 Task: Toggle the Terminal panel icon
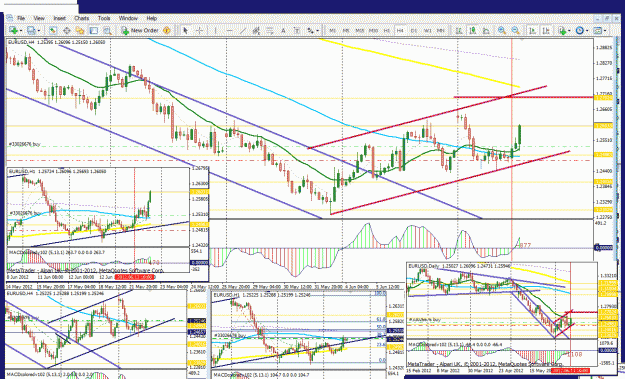tap(94, 30)
